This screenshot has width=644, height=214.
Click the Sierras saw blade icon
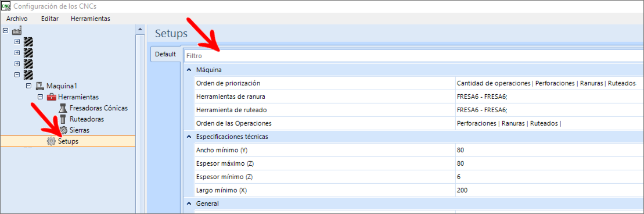[63, 130]
